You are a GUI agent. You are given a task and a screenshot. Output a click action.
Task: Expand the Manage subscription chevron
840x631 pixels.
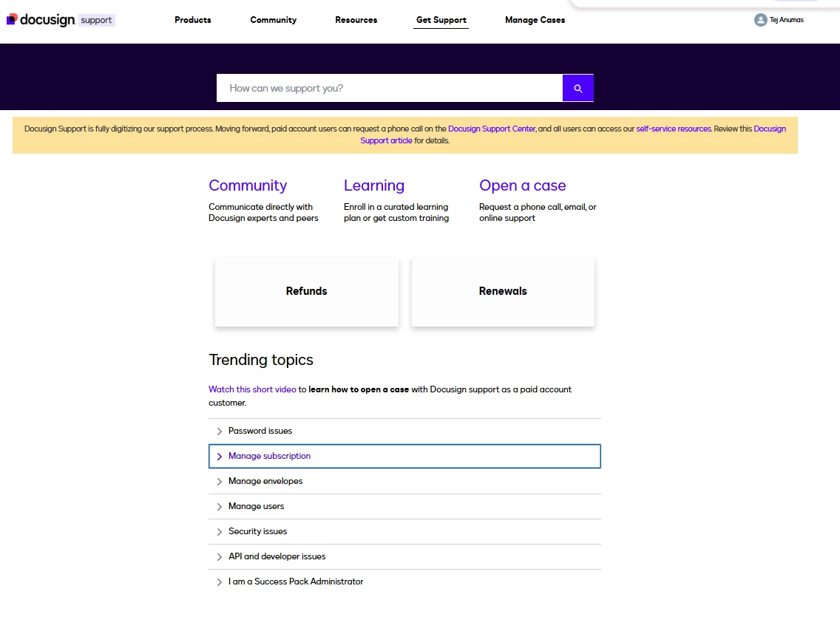[x=219, y=457]
